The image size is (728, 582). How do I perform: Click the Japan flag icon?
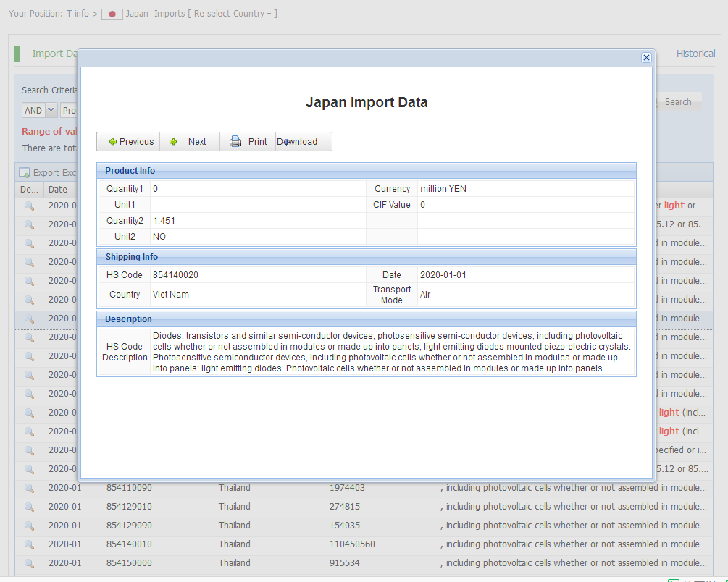(112, 14)
